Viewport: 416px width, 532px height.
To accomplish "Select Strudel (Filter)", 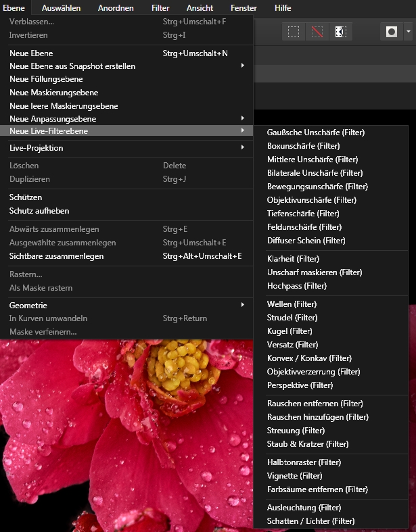I will [x=331, y=318].
